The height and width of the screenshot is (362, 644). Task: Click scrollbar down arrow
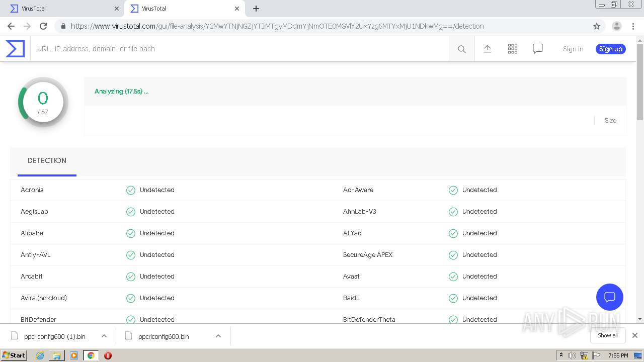tap(640, 319)
